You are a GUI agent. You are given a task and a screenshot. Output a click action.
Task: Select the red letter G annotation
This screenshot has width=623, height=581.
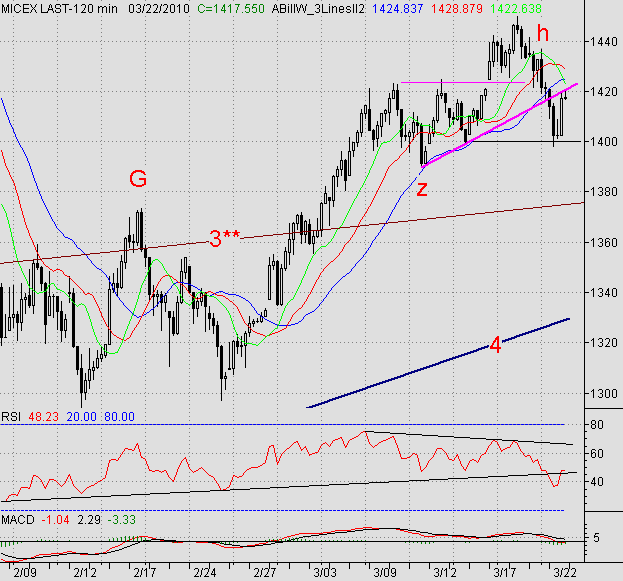tap(138, 179)
